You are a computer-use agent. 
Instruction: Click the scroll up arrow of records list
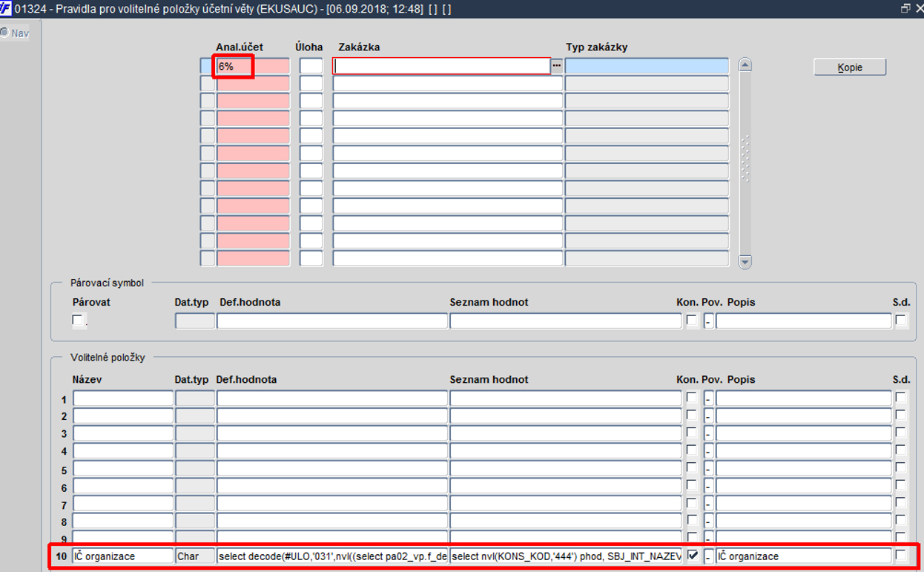(745, 65)
